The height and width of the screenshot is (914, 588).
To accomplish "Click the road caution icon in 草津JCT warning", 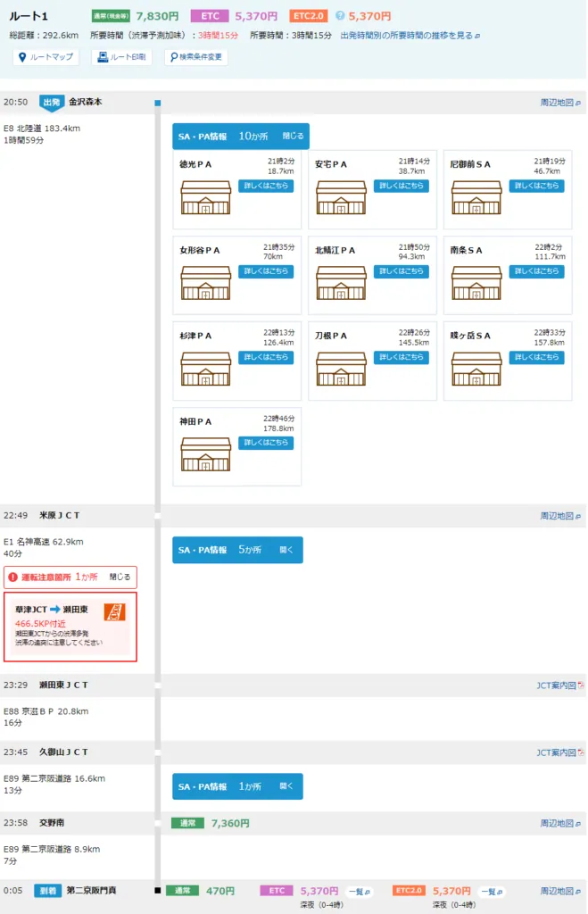I will click(115, 612).
